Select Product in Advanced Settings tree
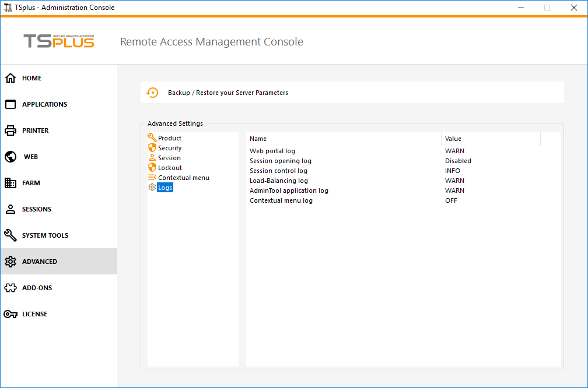 [169, 138]
